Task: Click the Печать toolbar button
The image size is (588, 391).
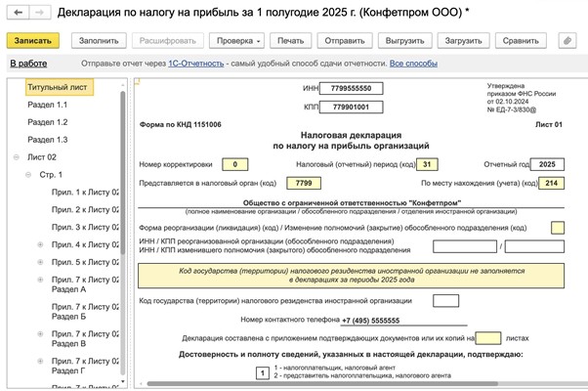Action: pyautogui.click(x=289, y=41)
